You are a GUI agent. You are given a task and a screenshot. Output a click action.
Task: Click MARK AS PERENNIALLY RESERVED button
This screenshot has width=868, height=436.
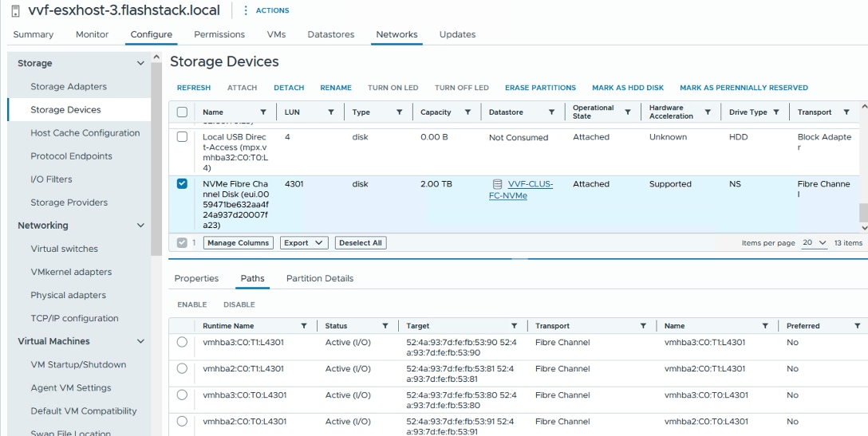pos(744,88)
